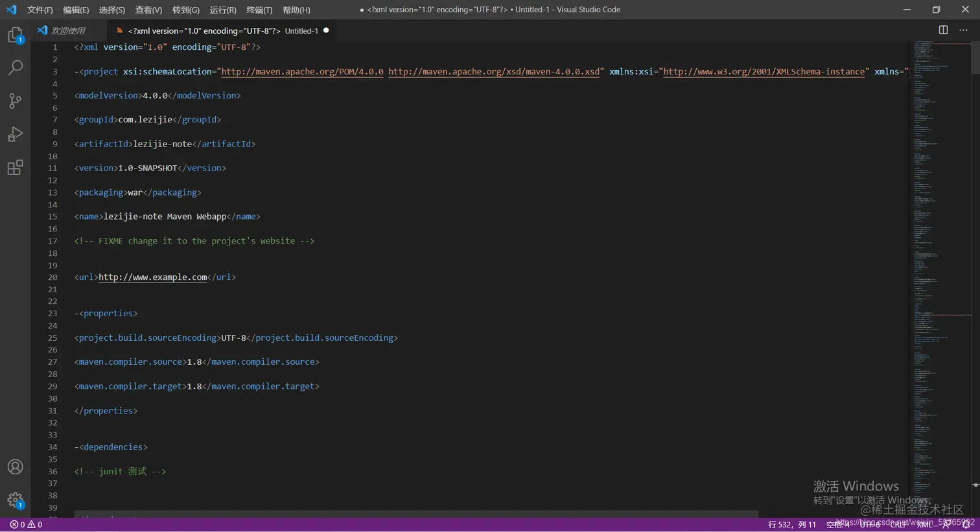Click the opening properties tag line
Image resolution: width=980 pixels, height=532 pixels.
[x=106, y=313]
